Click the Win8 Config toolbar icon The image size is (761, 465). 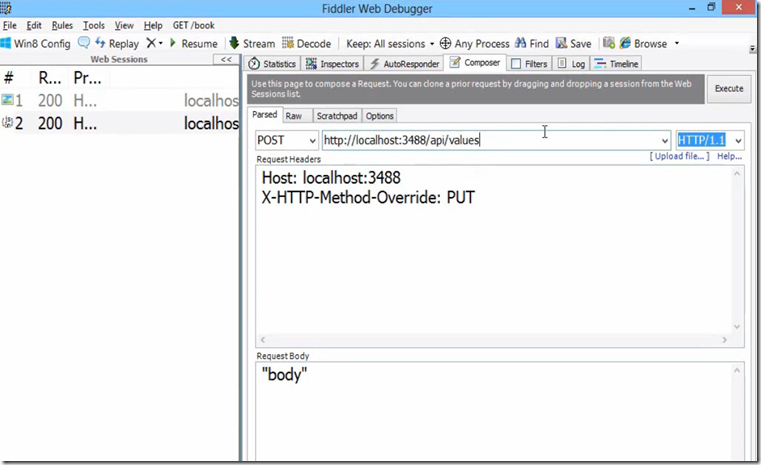coord(6,43)
